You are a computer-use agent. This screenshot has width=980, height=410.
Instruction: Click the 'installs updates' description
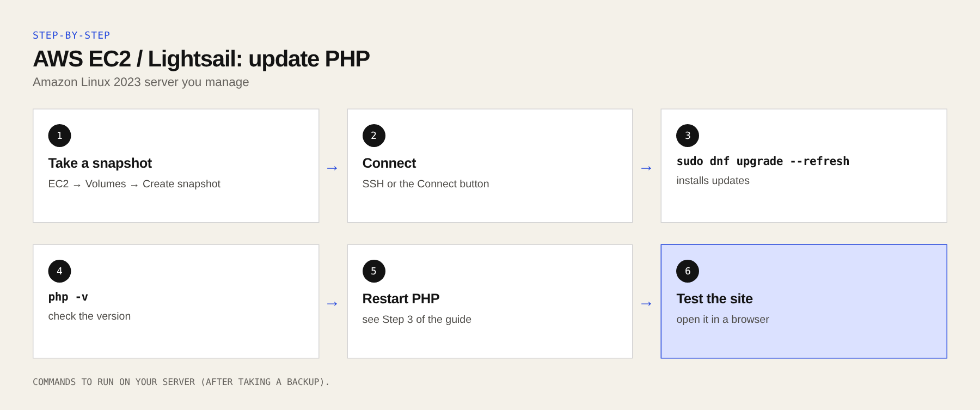tap(713, 181)
